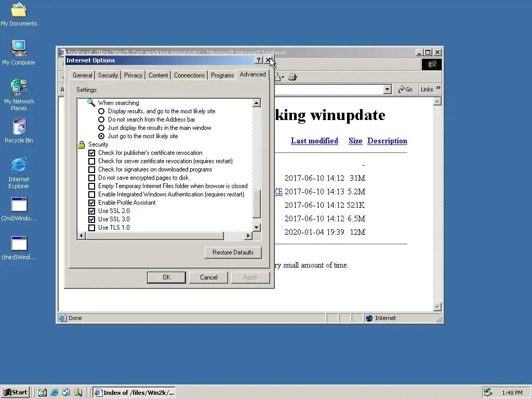Viewport: 532px width, 399px height.
Task: Click the Print icon in IE toolbar
Action: [x=292, y=77]
